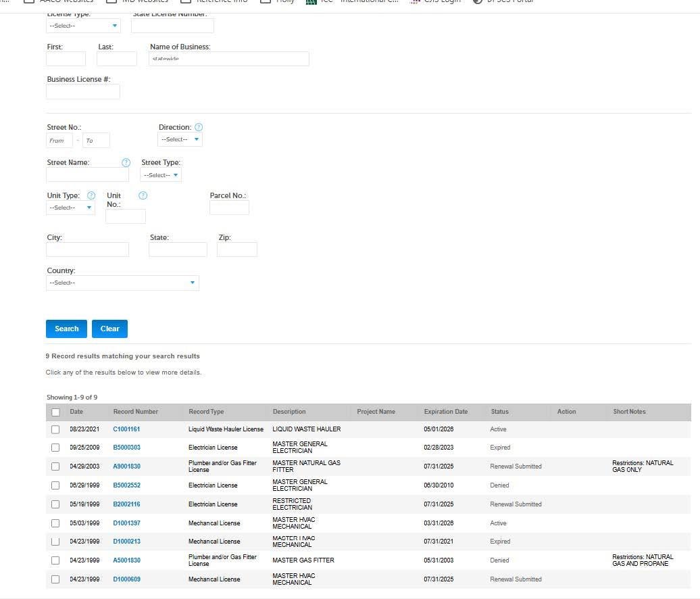This screenshot has height=599, width=700.
Task: Open record link D1000609
Action: (x=127, y=579)
